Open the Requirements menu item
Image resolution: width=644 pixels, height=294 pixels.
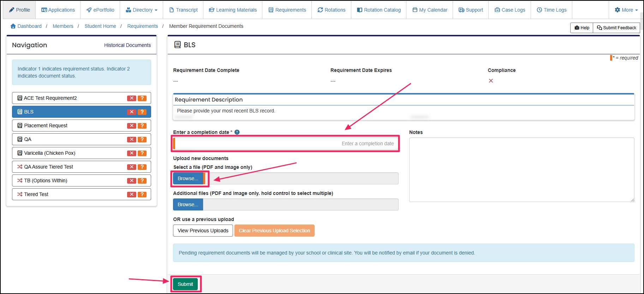click(x=287, y=10)
